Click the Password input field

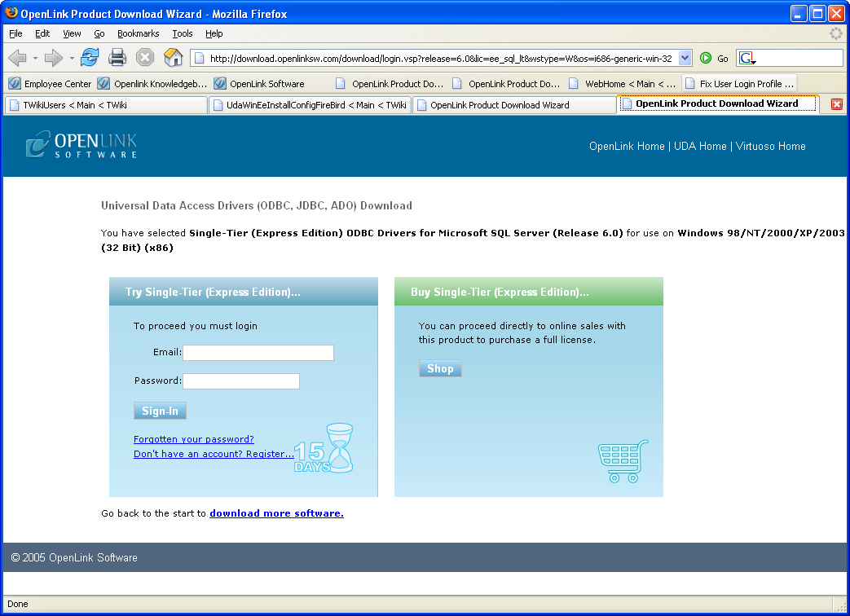tap(241, 381)
